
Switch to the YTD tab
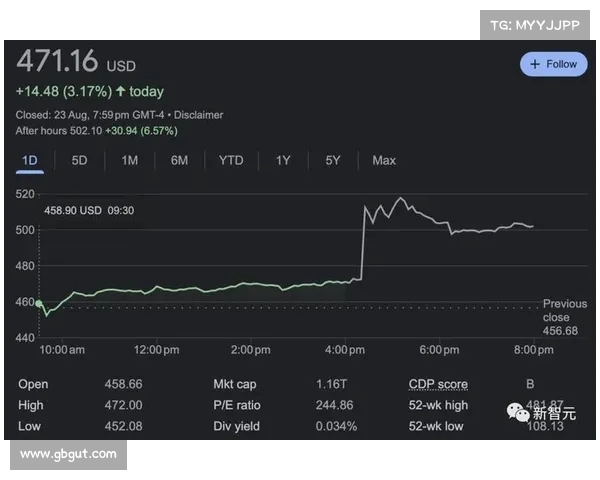pos(231,160)
